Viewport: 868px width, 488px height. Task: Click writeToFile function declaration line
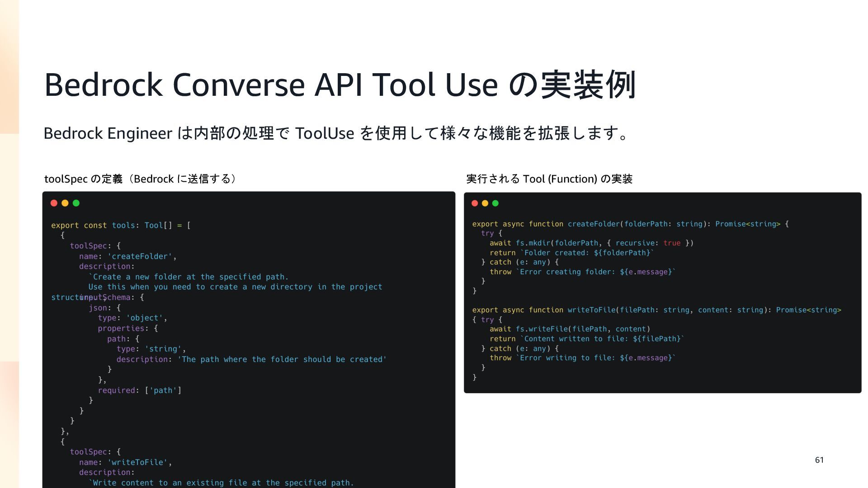tap(656, 310)
